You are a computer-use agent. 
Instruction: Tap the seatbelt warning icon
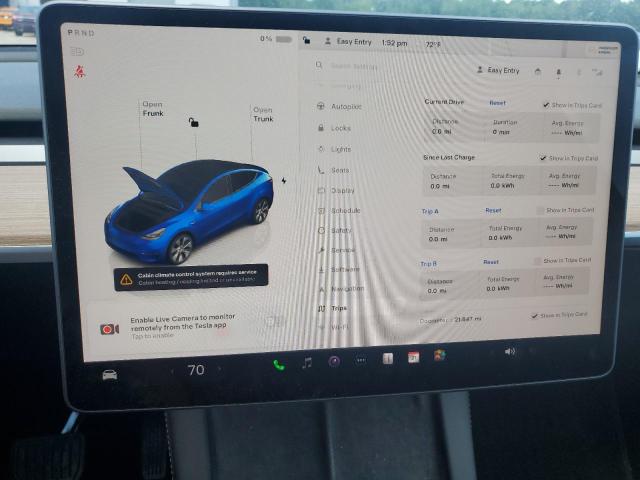click(80, 72)
